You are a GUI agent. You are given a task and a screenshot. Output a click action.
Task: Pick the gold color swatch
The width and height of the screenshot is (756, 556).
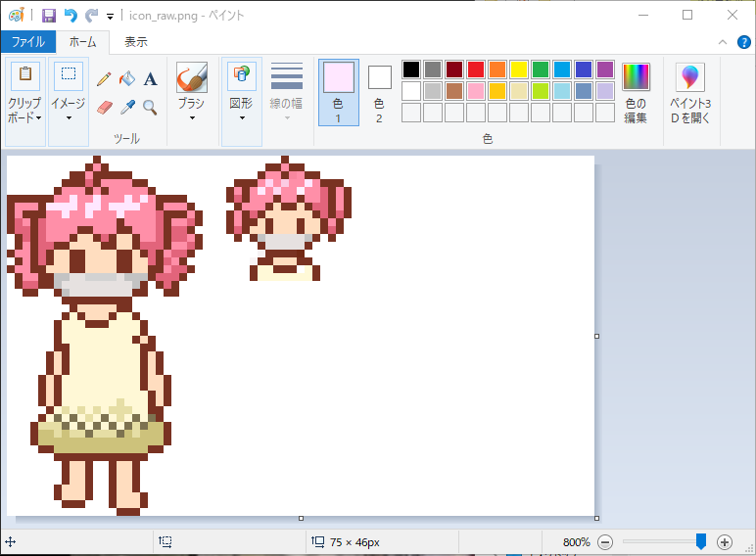coord(497,91)
